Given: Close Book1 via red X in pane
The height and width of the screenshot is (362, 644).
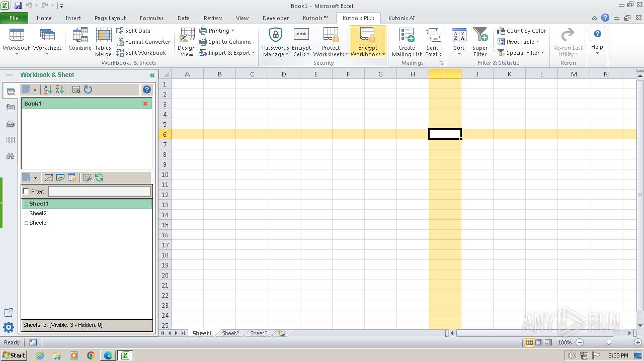Looking at the screenshot, I should pos(145,104).
